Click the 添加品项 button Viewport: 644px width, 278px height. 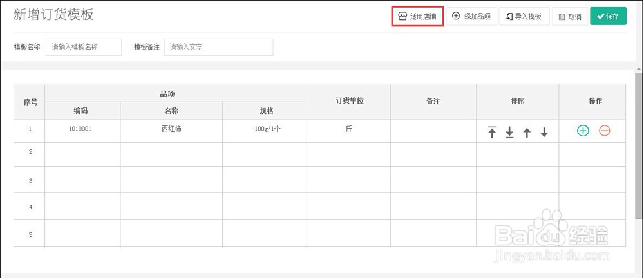coord(471,17)
